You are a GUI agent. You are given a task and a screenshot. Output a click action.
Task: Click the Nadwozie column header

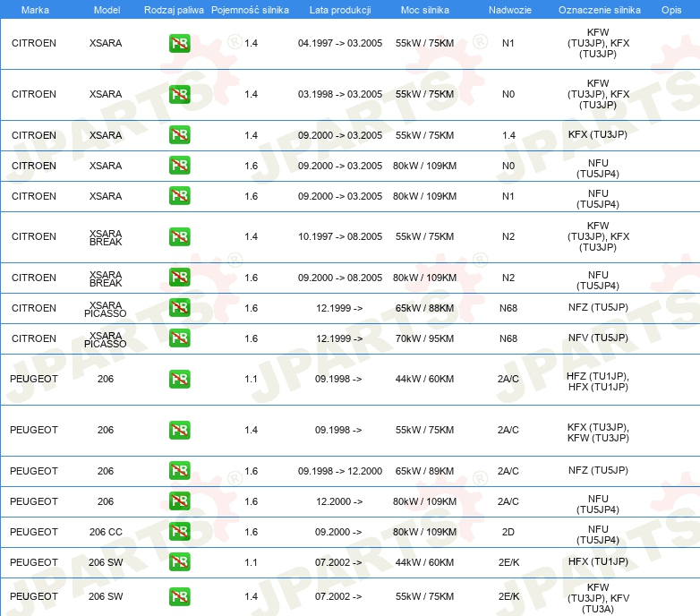(x=508, y=9)
